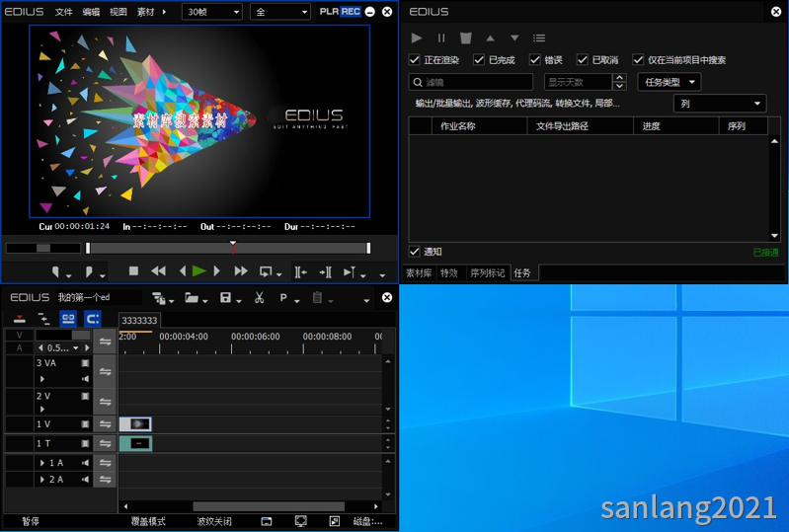Image resolution: width=789 pixels, height=532 pixels.
Task: Click the Set Out point icon
Action: click(x=89, y=272)
